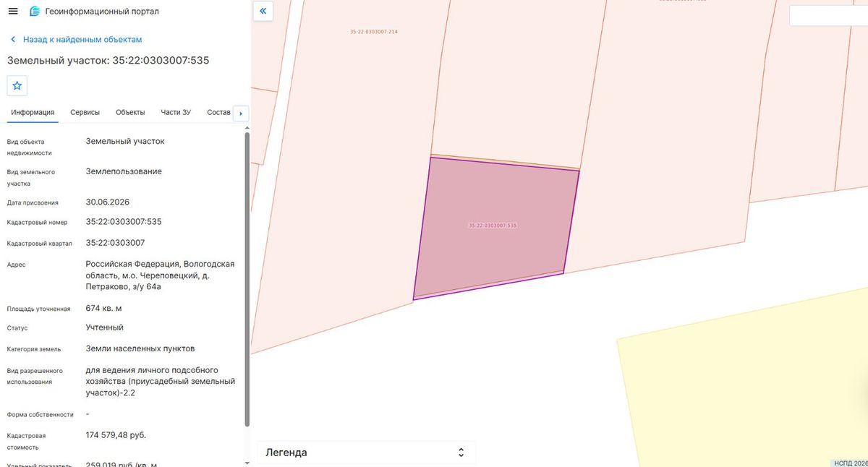868x467 pixels.
Task: Click the Вид объекта недвижимости value Земельный участок
Action: pyautogui.click(x=125, y=141)
